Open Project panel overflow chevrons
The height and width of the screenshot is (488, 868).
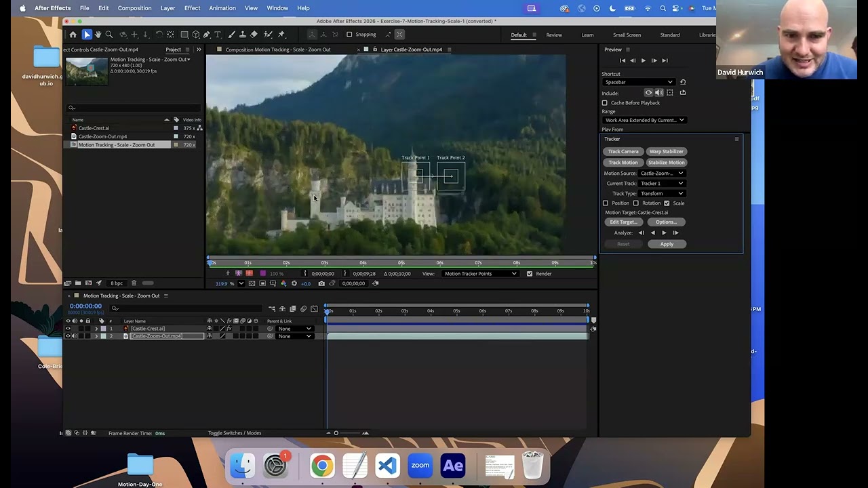pyautogui.click(x=199, y=49)
